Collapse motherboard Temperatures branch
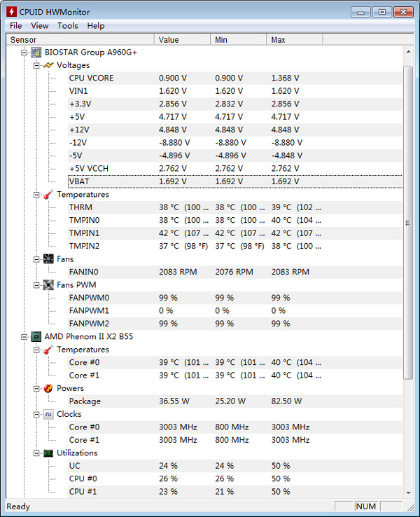The height and width of the screenshot is (517, 420). point(36,195)
